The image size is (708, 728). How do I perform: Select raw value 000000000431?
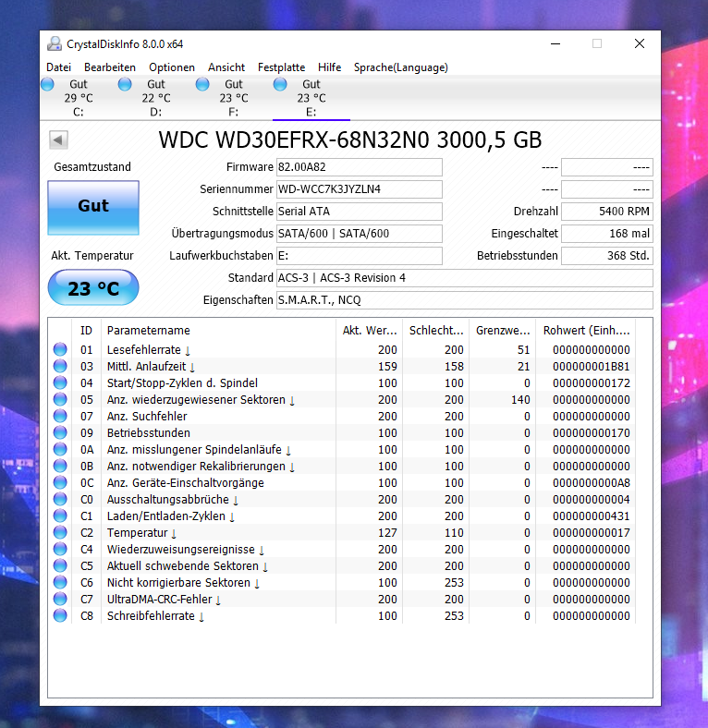click(x=592, y=516)
